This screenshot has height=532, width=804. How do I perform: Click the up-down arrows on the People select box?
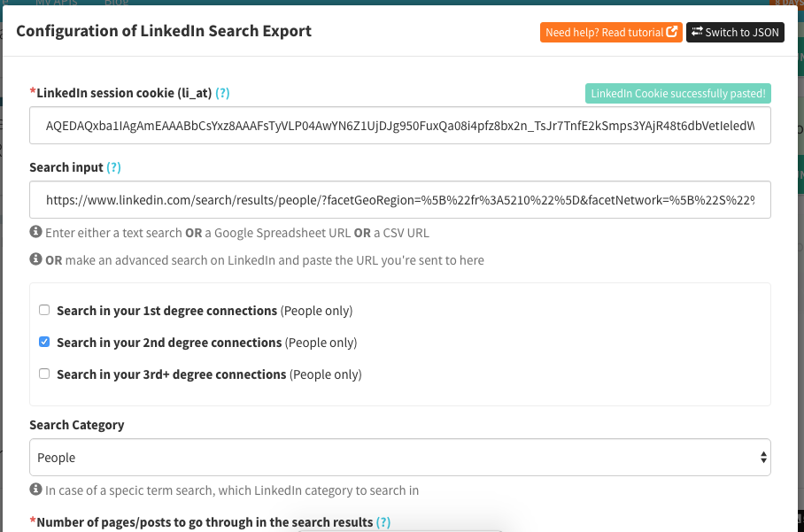point(763,458)
